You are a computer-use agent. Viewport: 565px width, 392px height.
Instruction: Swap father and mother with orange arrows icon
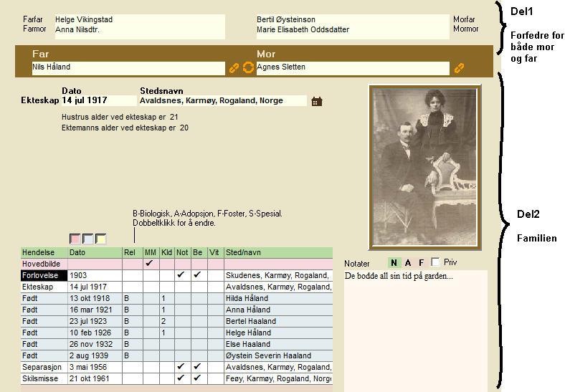tap(248, 67)
